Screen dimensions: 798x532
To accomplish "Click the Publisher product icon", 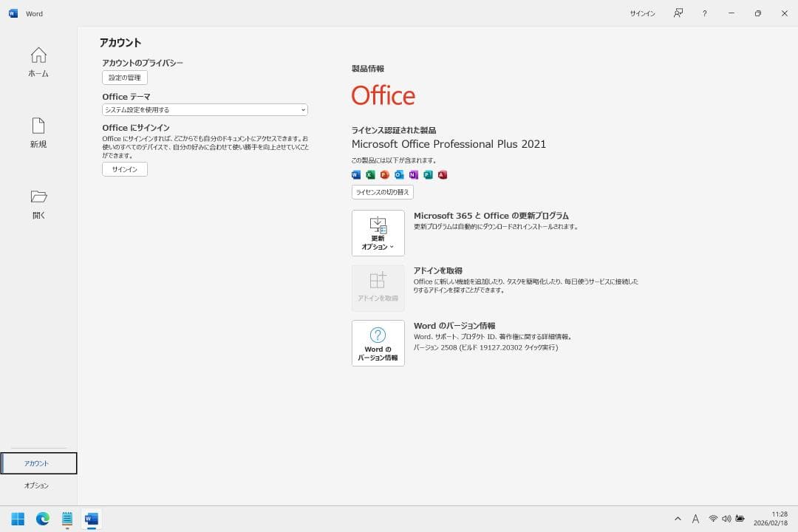I will pyautogui.click(x=428, y=174).
